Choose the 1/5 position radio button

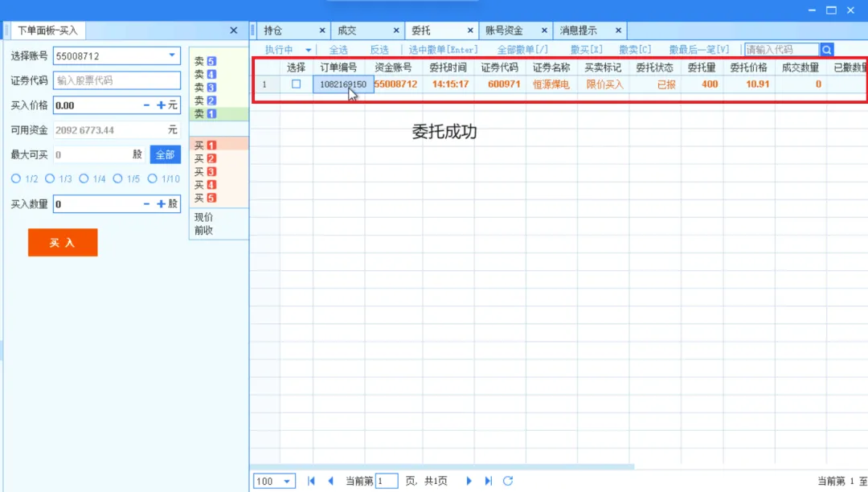[x=118, y=178]
